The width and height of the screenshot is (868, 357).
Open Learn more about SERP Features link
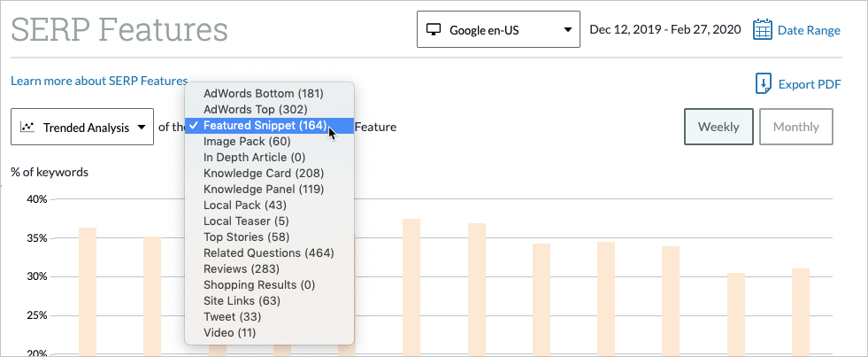tap(99, 81)
